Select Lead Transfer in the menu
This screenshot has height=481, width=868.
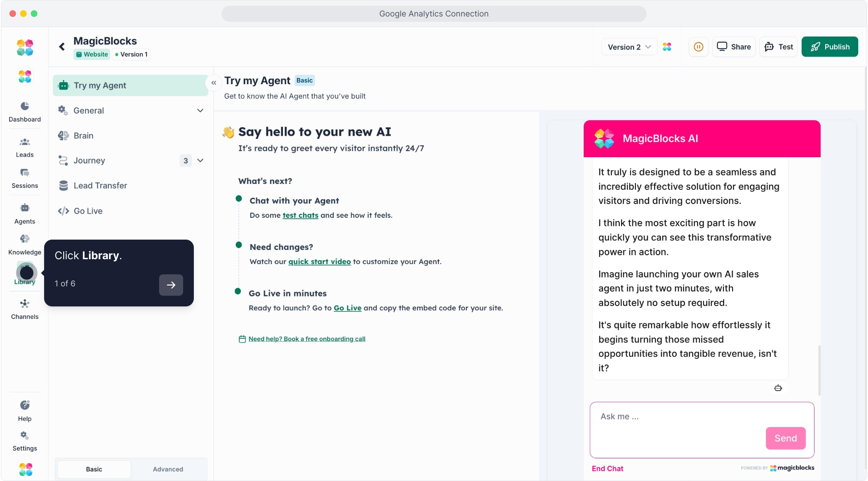(x=100, y=186)
